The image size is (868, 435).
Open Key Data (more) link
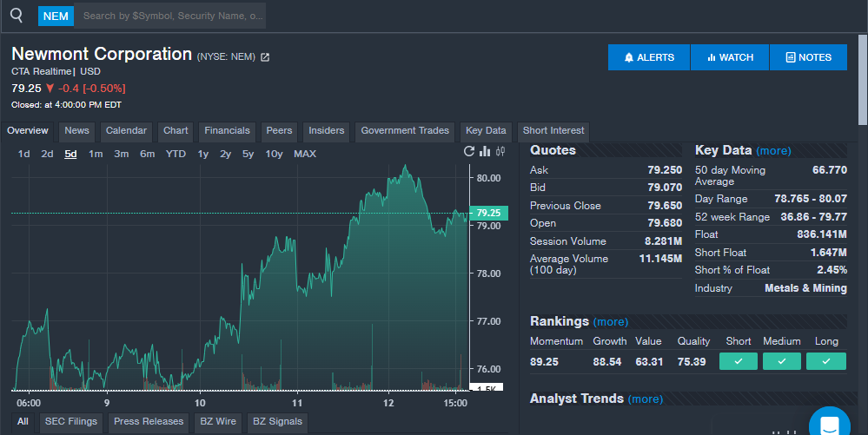pyautogui.click(x=774, y=151)
